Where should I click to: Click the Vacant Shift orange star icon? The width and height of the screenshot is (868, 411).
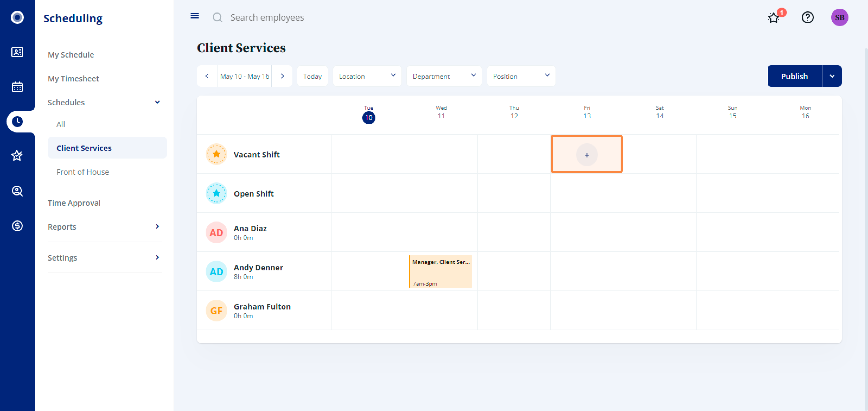[x=216, y=154]
